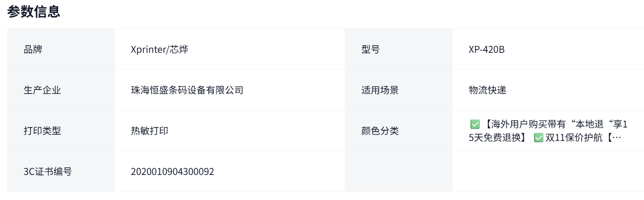Click the 热敏打印 print type value
This screenshot has height=200, width=644.
[x=149, y=131]
